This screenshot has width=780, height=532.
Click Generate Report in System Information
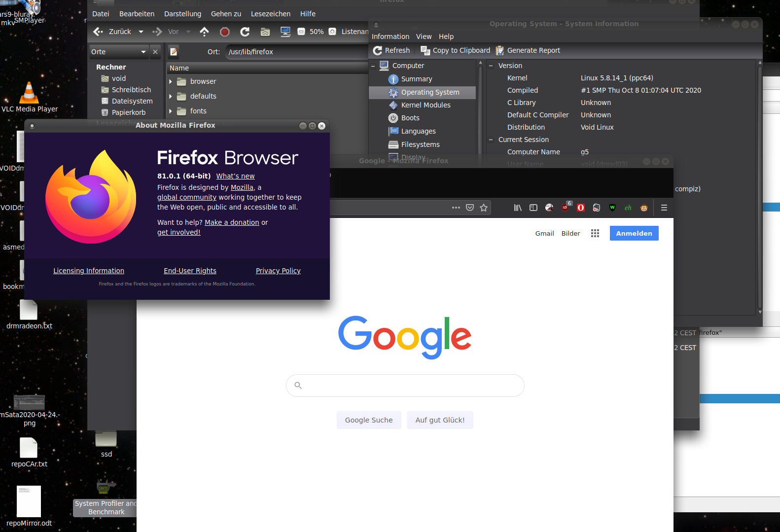(x=528, y=50)
